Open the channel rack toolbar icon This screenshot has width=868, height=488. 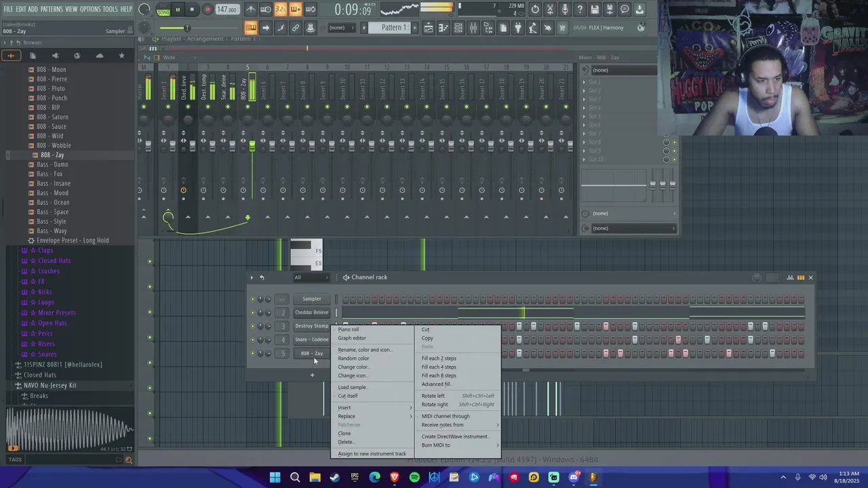click(x=458, y=28)
